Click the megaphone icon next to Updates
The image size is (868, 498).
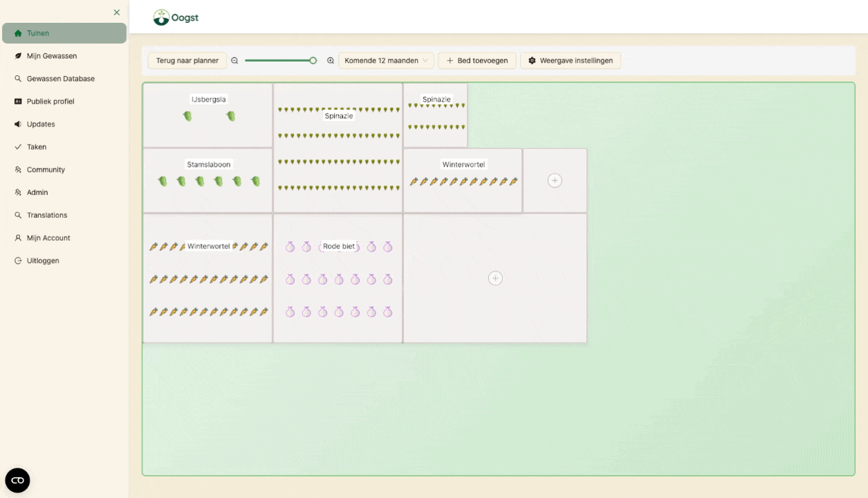tap(18, 124)
